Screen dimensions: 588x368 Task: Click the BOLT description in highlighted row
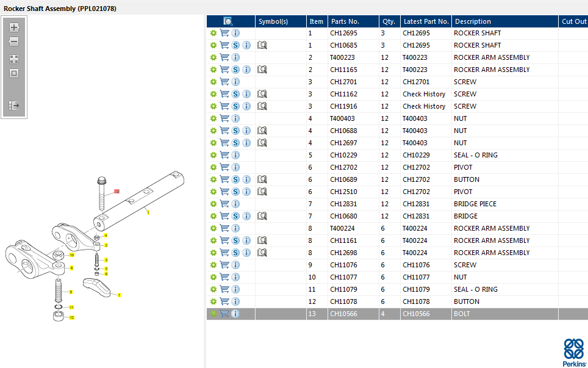point(462,314)
